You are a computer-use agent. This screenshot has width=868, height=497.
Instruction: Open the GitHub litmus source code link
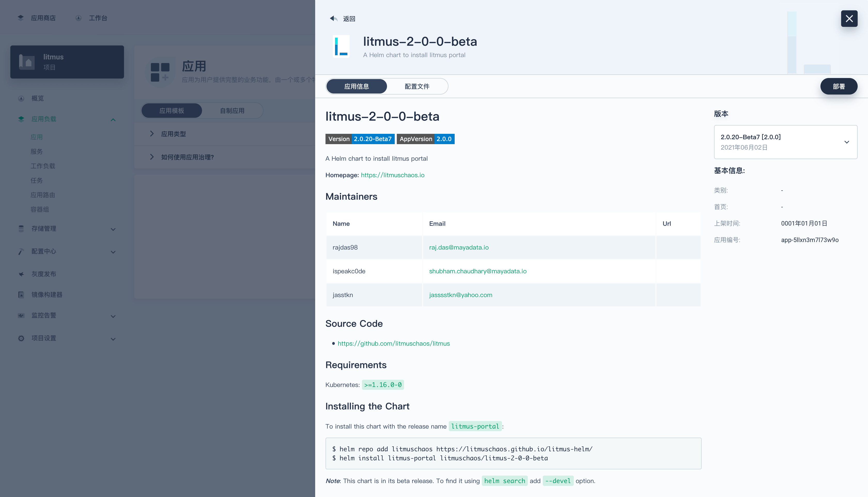[x=393, y=343]
